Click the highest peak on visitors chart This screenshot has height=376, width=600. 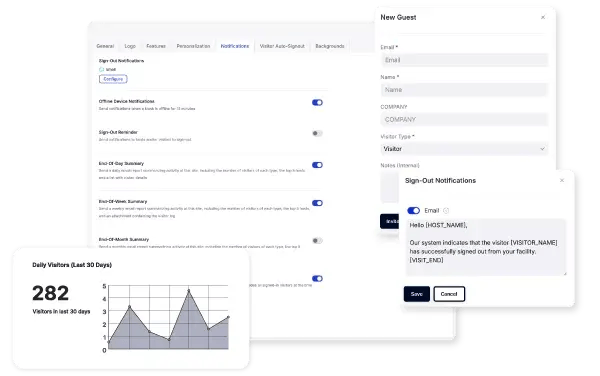(x=189, y=291)
